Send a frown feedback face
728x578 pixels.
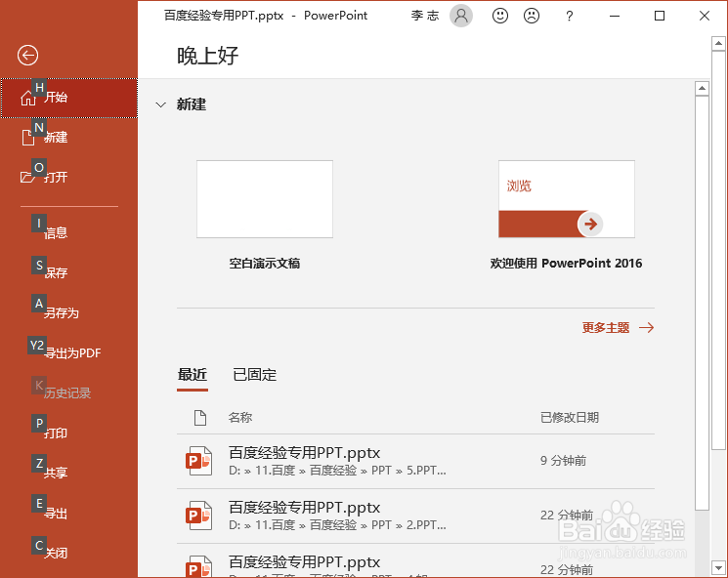point(532,16)
